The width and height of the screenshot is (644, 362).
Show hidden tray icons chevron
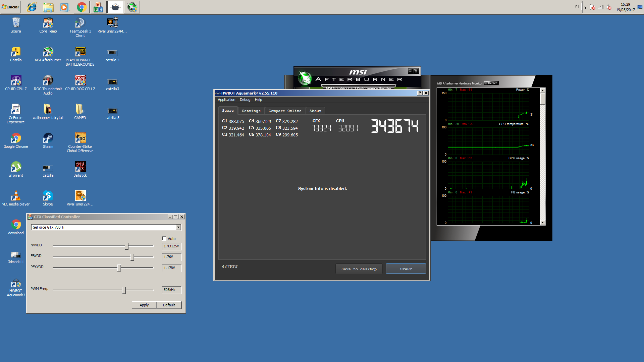585,7
